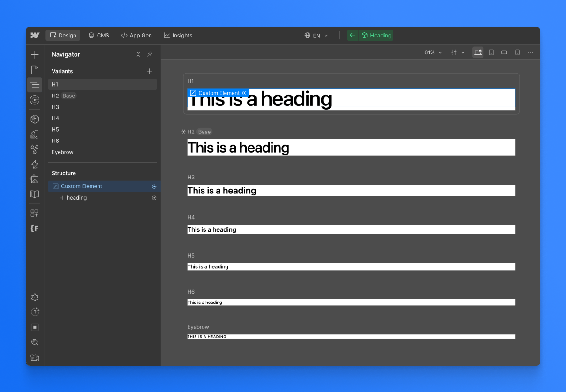Click the green Heading component button
Viewport: 566px width, 392px height.
[376, 36]
